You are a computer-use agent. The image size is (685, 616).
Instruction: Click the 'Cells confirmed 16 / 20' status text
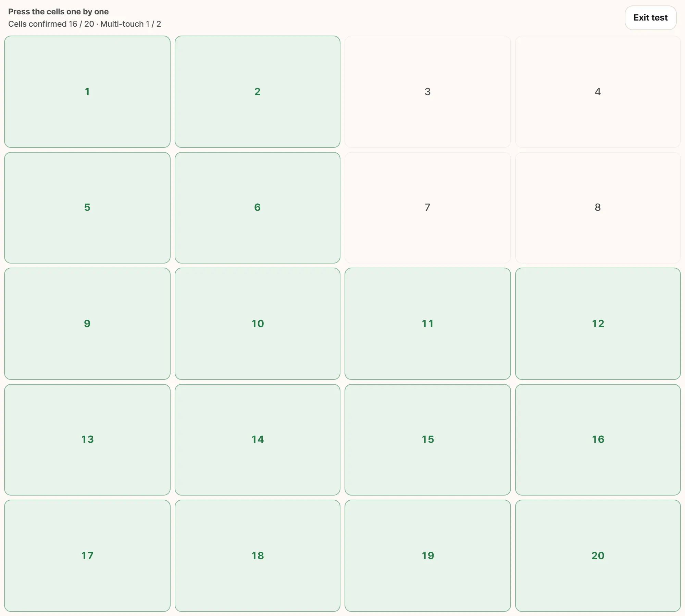tap(51, 24)
